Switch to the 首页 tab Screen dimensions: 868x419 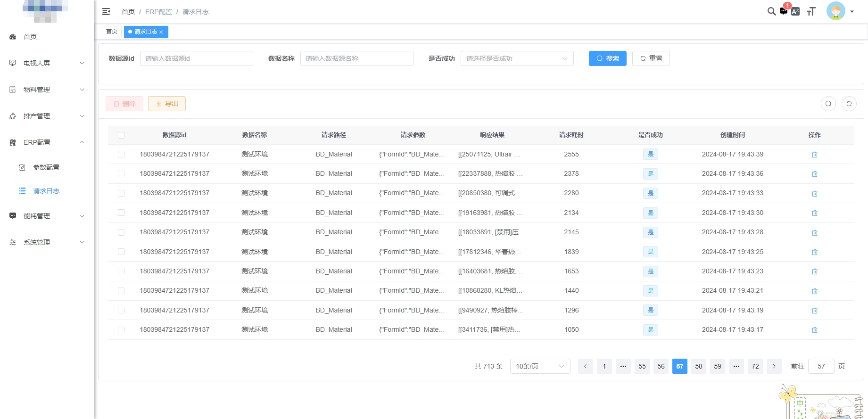point(112,32)
